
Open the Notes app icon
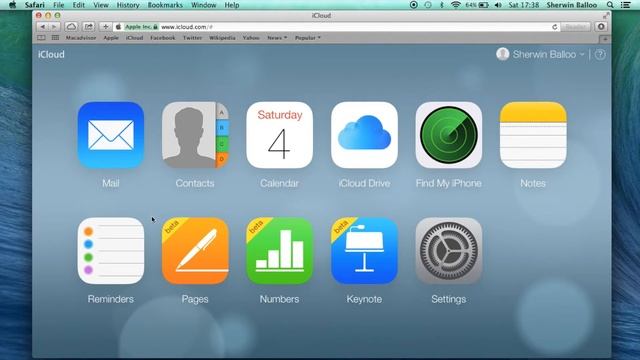point(533,135)
